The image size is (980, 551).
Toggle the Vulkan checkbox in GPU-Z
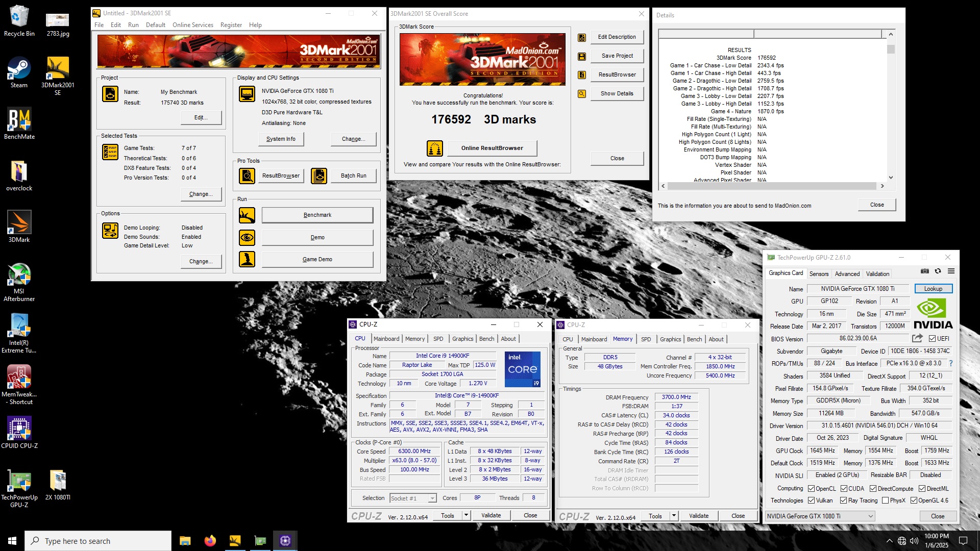click(812, 500)
